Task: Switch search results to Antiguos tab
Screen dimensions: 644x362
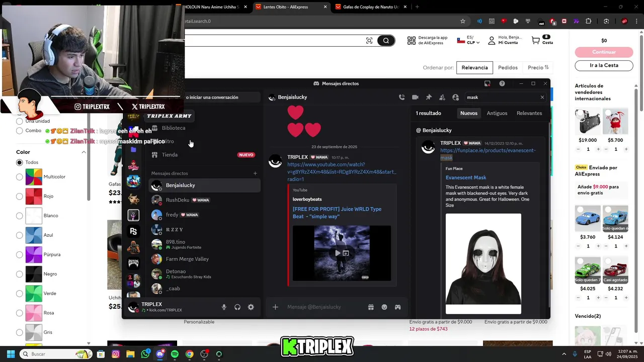Action: pyautogui.click(x=497, y=113)
